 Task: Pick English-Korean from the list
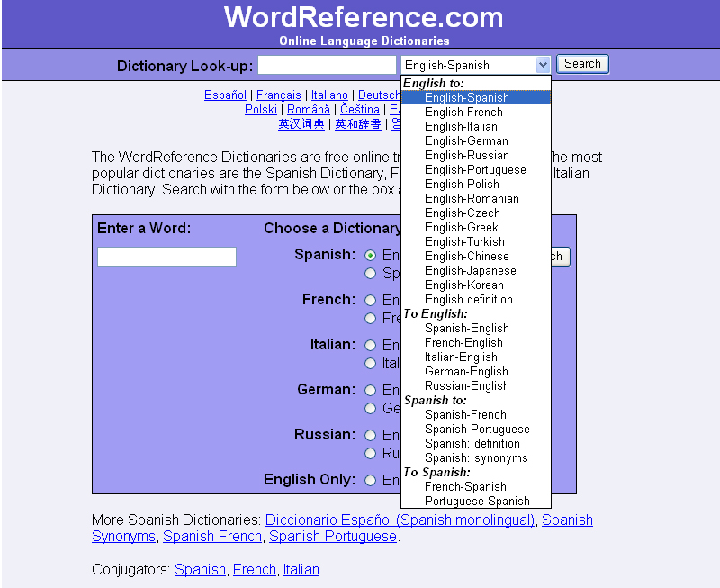[x=476, y=285]
